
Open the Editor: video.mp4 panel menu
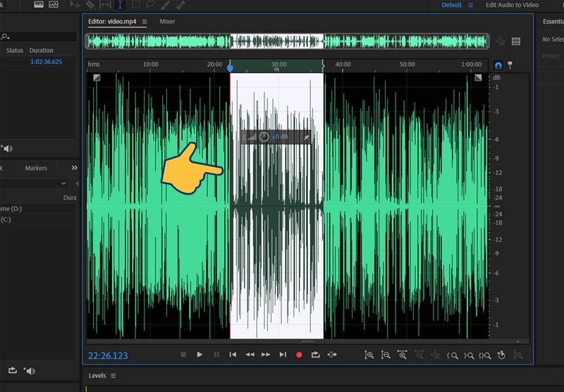145,22
